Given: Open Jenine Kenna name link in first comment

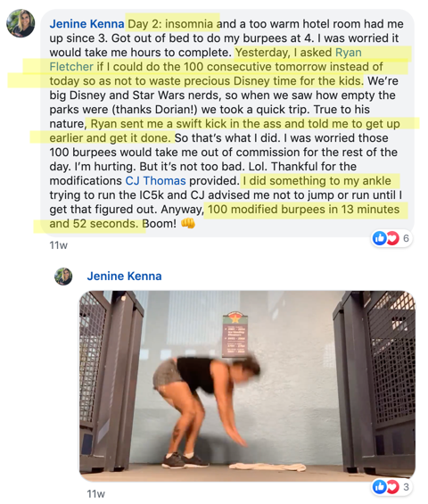Looking at the screenshot, I should click(x=86, y=24).
